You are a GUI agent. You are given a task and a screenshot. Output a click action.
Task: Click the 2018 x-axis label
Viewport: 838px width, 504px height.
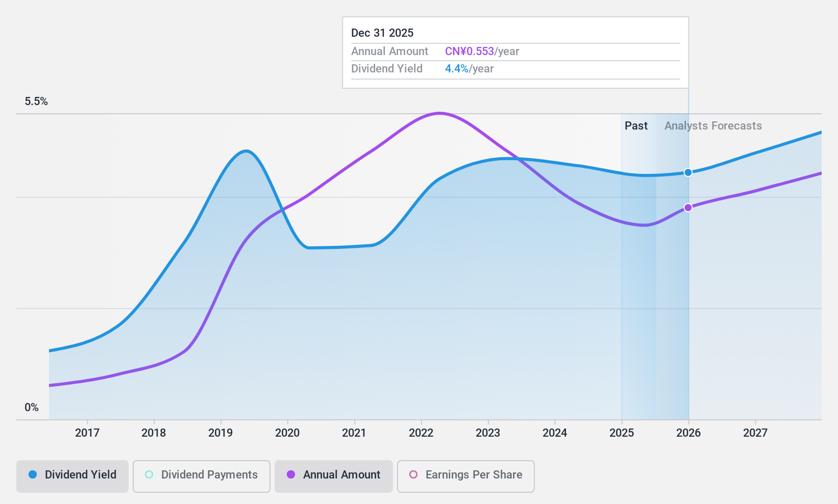point(154,433)
